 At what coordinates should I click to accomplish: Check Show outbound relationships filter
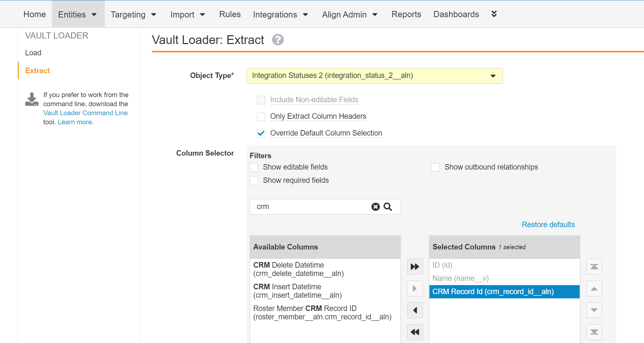click(436, 167)
